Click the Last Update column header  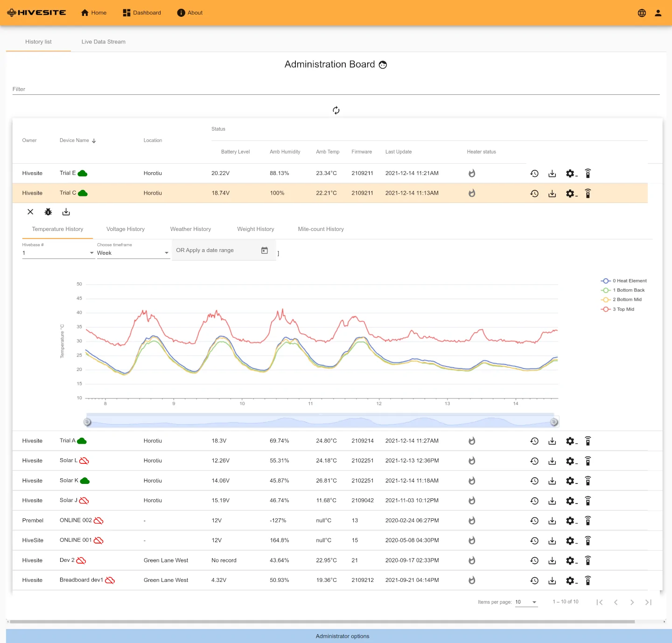[x=399, y=152]
